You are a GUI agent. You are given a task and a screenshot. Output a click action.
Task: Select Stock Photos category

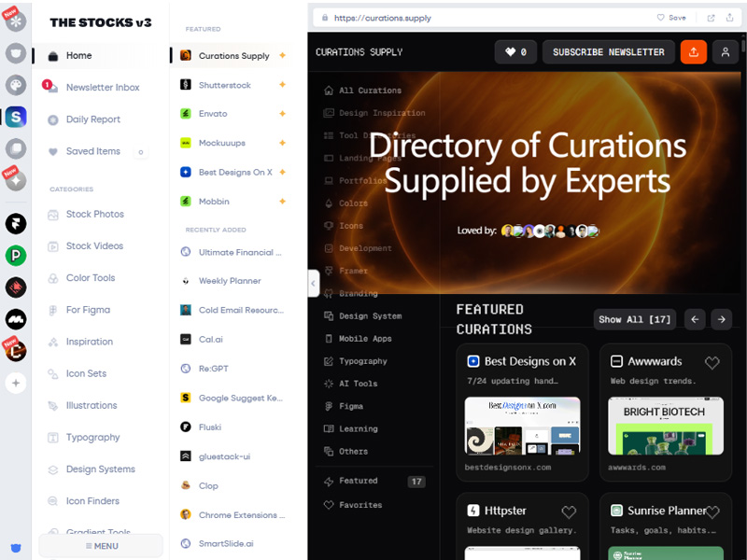tap(94, 215)
